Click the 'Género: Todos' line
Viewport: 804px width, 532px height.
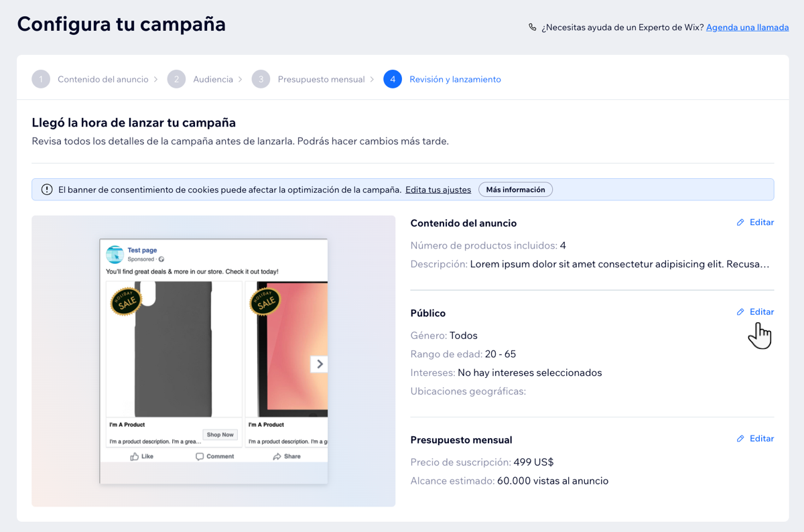coord(444,335)
